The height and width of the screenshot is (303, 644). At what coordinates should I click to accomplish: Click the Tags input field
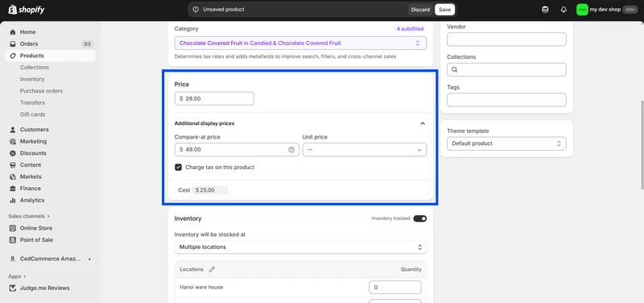tap(506, 100)
